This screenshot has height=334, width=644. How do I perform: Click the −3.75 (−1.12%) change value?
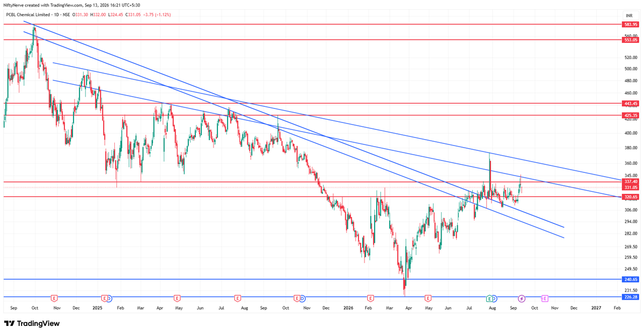[x=157, y=15]
